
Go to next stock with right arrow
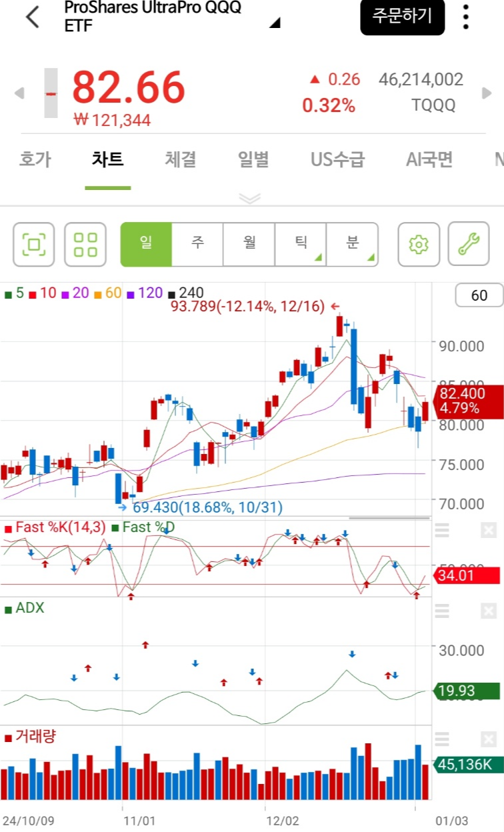pyautogui.click(x=487, y=93)
